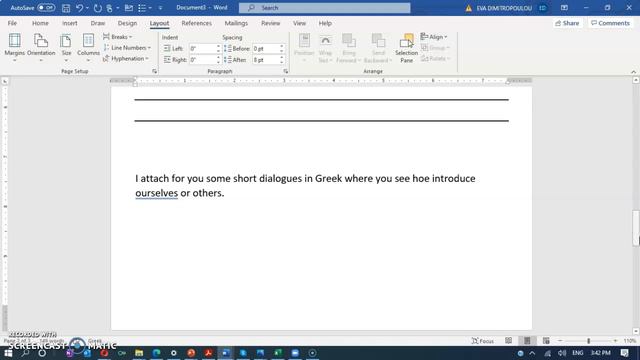Click Indent Right input field
Image resolution: width=640 pixels, height=360 pixels.
coord(202,60)
